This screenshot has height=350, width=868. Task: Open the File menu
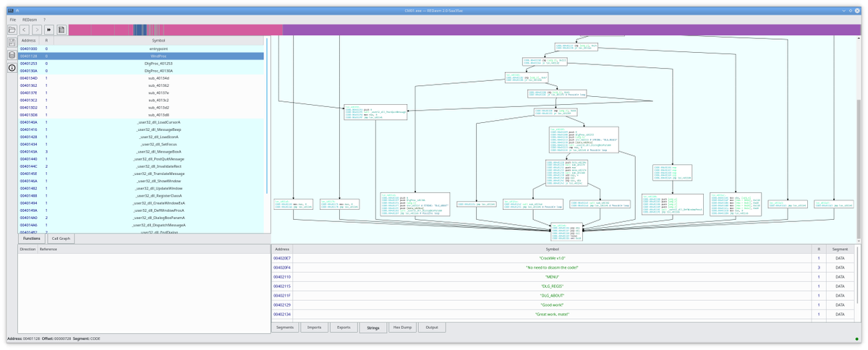coord(12,20)
